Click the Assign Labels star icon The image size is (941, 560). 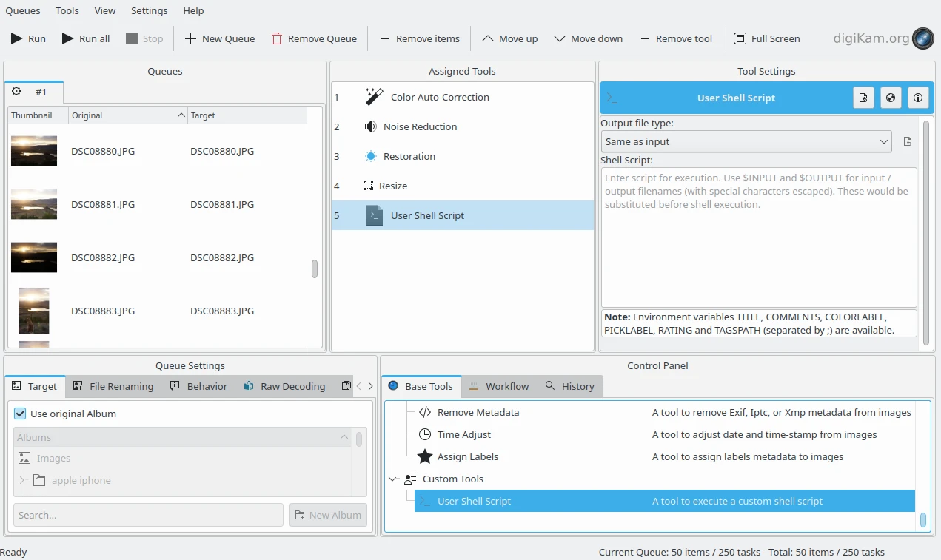pos(425,456)
